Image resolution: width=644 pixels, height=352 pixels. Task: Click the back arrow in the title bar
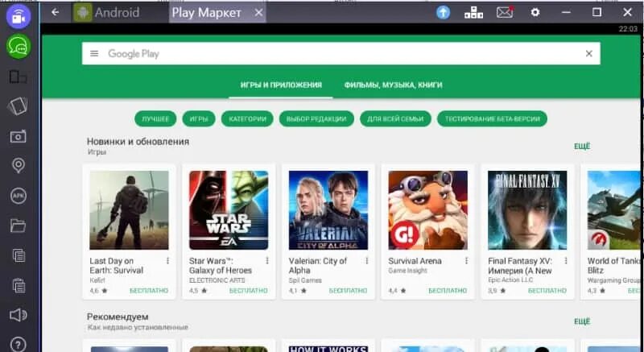[x=56, y=12]
